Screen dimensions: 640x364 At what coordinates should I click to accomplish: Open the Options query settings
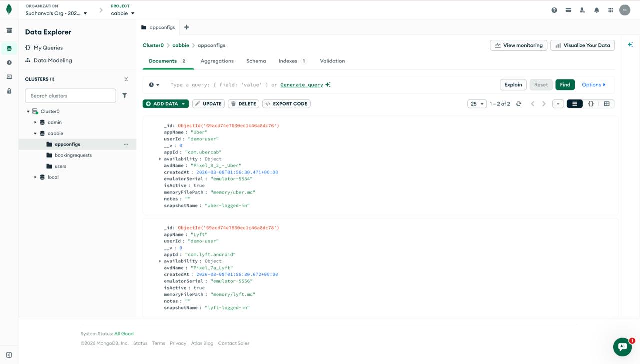[x=594, y=85]
